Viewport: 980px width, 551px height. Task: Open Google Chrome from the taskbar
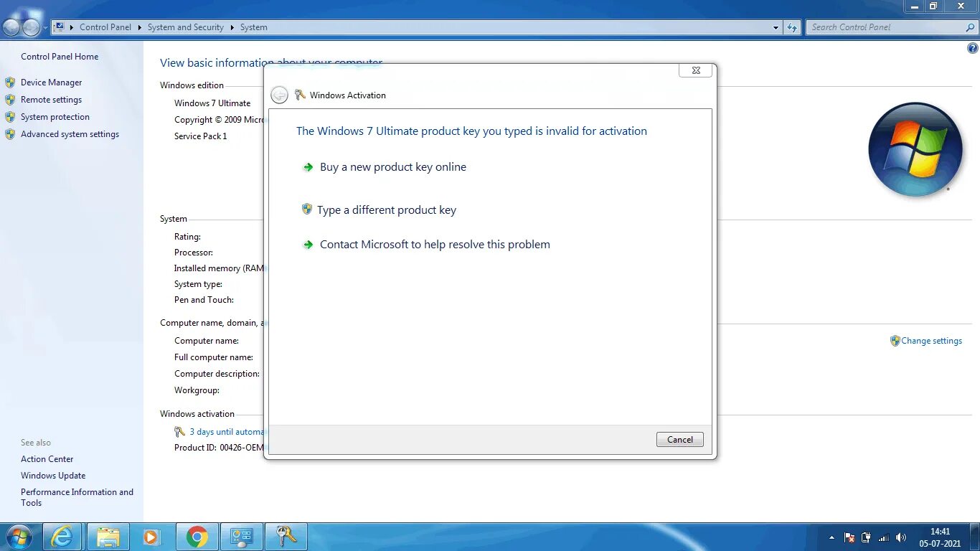197,537
